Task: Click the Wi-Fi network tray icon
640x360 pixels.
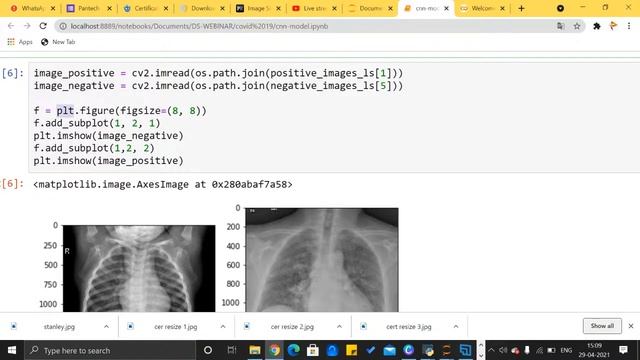Action: (540, 350)
